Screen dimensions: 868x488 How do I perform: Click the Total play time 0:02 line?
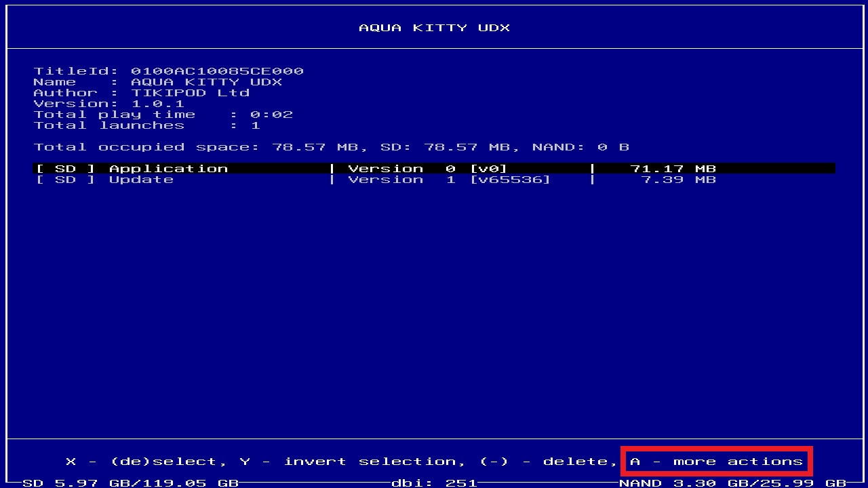[x=163, y=115]
